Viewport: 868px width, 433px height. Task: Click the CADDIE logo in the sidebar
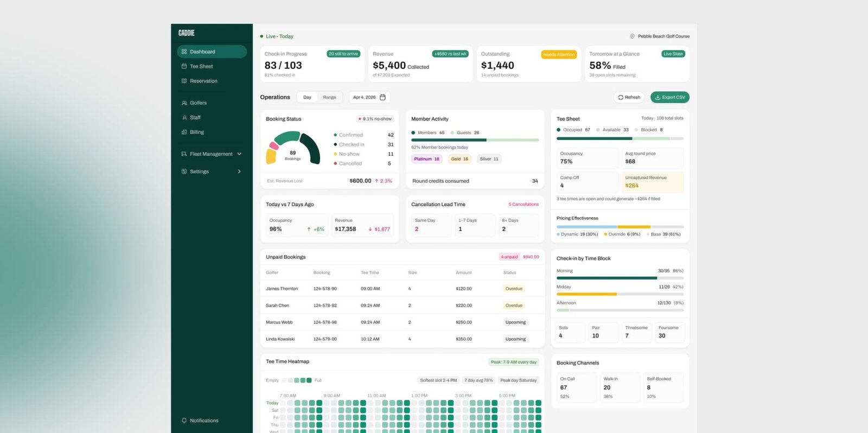tap(186, 33)
